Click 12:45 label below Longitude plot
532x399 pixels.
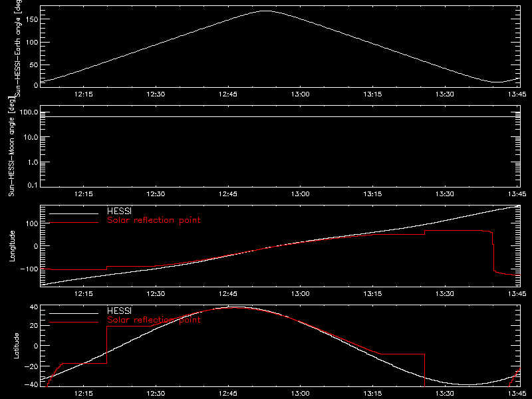[228, 293]
